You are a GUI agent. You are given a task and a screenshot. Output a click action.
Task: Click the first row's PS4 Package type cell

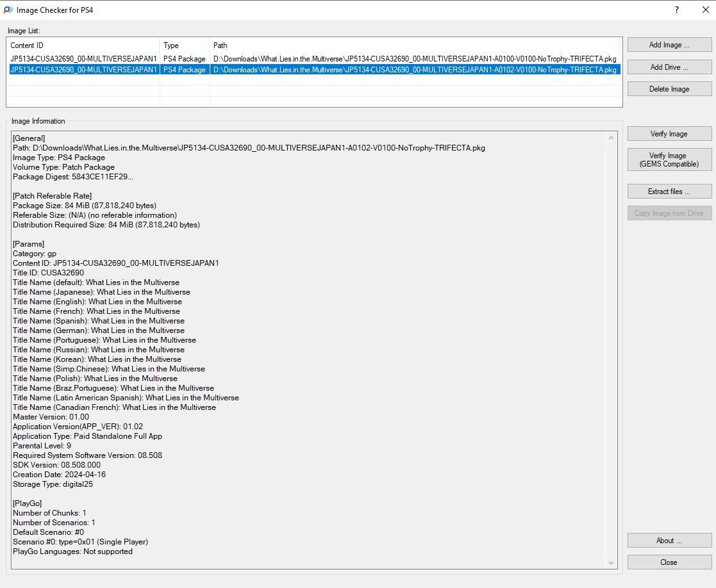click(x=185, y=59)
